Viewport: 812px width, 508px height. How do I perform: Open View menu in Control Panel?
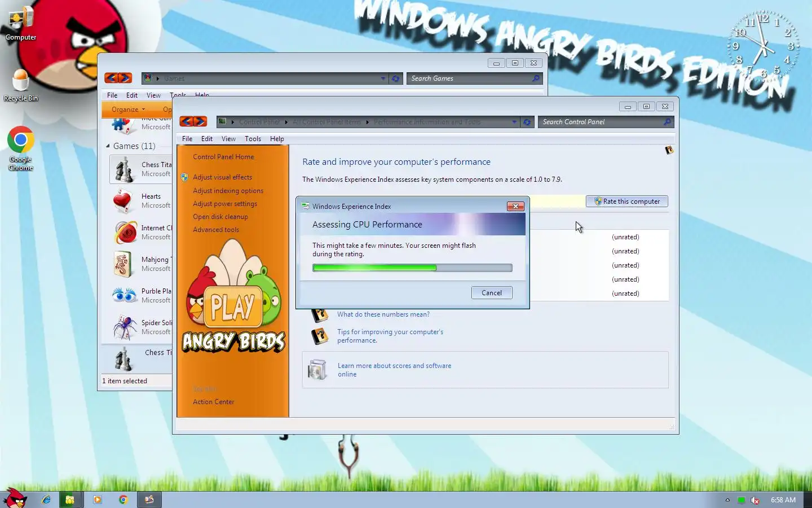[228, 139]
